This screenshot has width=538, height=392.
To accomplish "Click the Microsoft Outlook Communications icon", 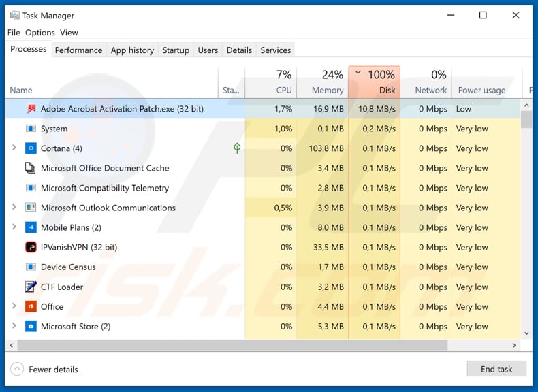I will [x=31, y=208].
